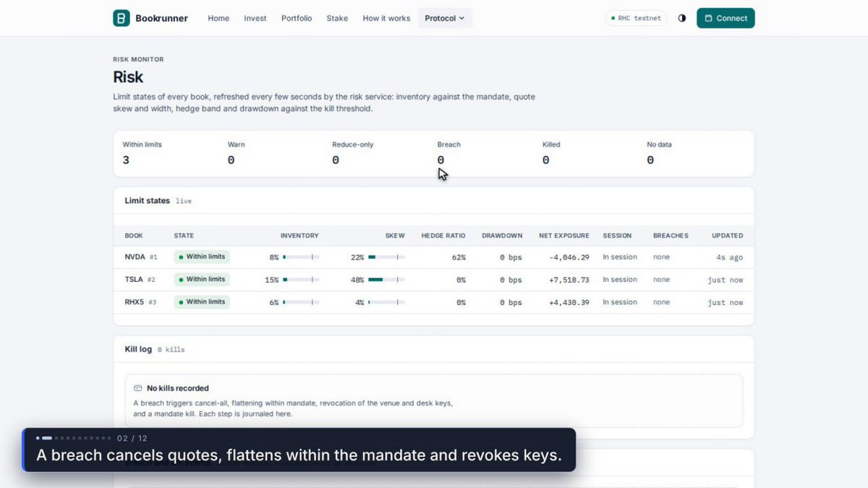Open the Stake section

point(337,18)
